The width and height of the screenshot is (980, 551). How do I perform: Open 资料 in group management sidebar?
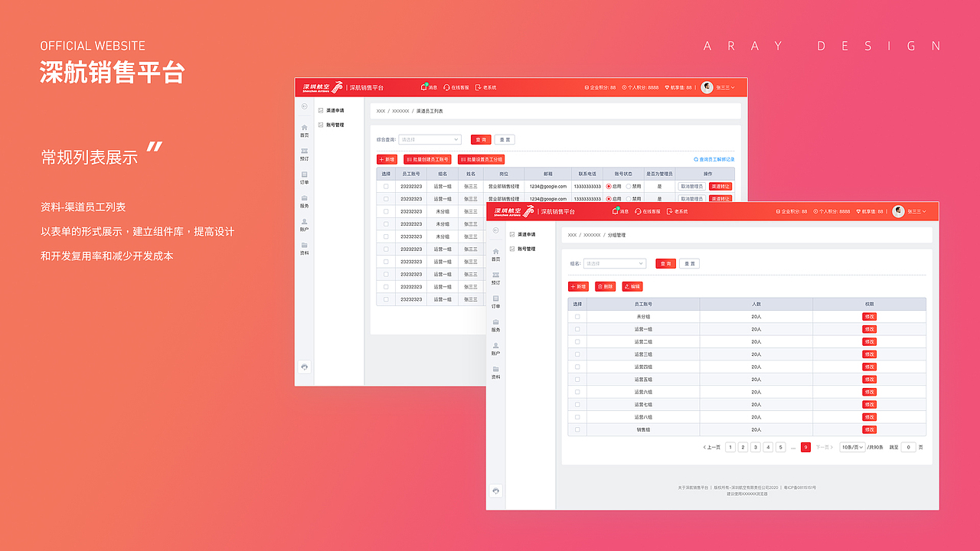point(495,373)
